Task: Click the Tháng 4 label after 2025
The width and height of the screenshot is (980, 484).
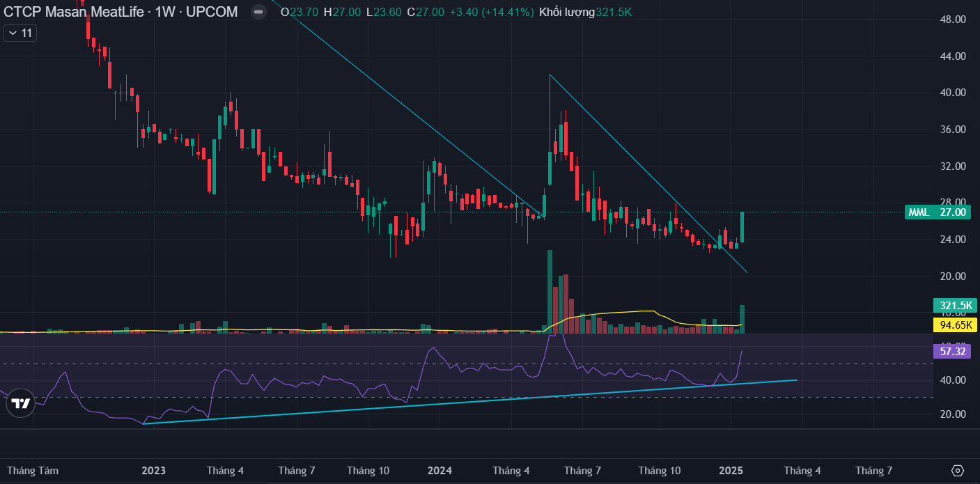Action: pos(802,471)
